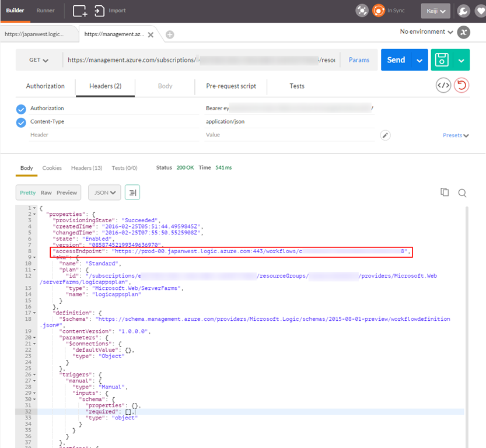Open settings wrench icon

point(463,10)
